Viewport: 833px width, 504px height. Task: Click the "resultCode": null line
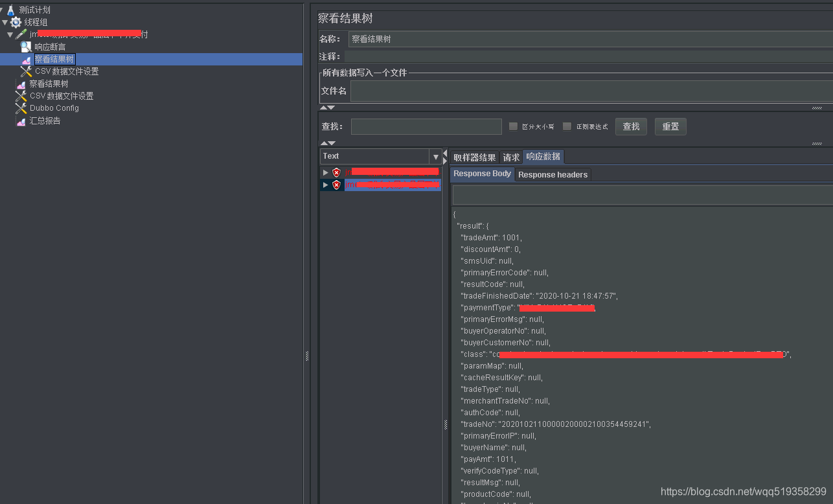tap(492, 284)
